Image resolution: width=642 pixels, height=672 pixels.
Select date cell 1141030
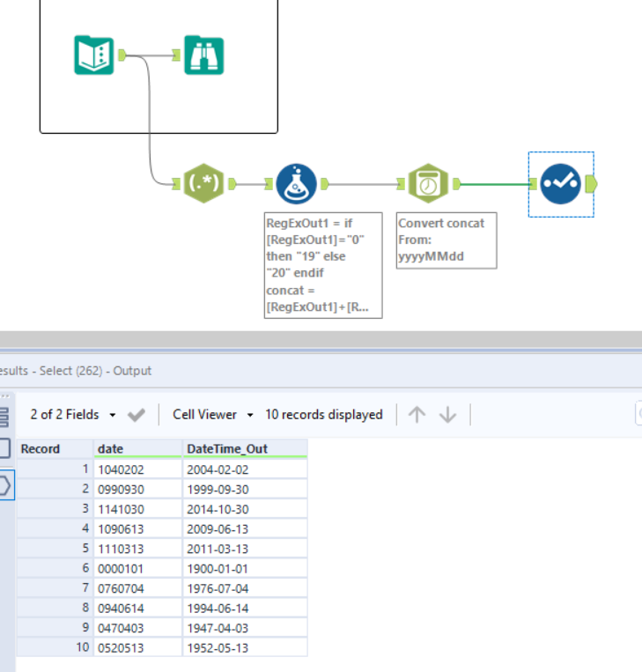click(x=138, y=509)
